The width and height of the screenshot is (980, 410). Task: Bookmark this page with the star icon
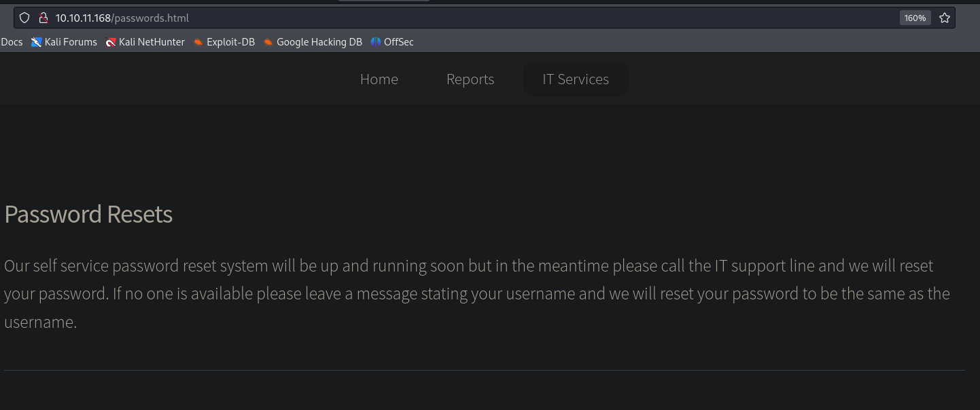tap(944, 18)
